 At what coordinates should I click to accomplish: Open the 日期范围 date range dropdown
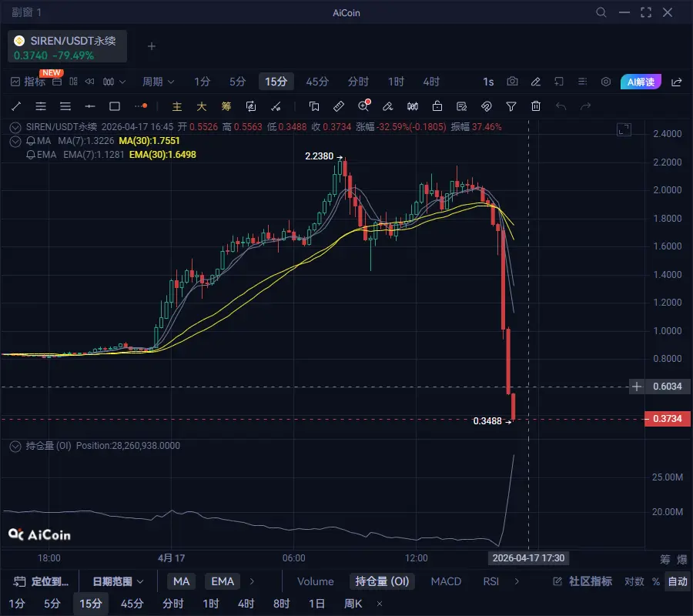pos(118,581)
